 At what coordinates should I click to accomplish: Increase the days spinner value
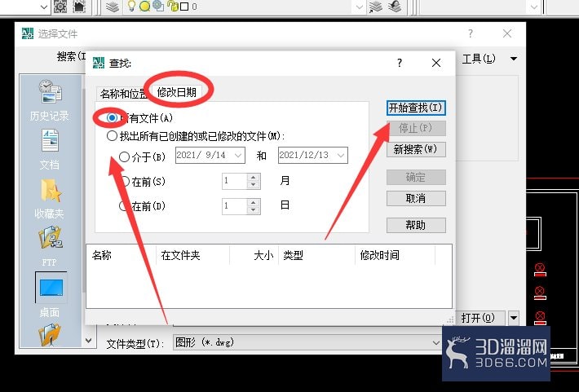pyautogui.click(x=254, y=202)
